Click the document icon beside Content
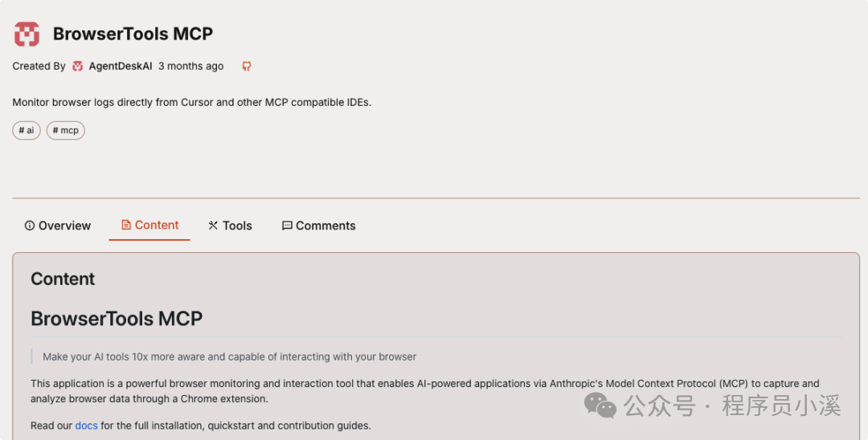Image resolution: width=868 pixels, height=440 pixels. 126,225
